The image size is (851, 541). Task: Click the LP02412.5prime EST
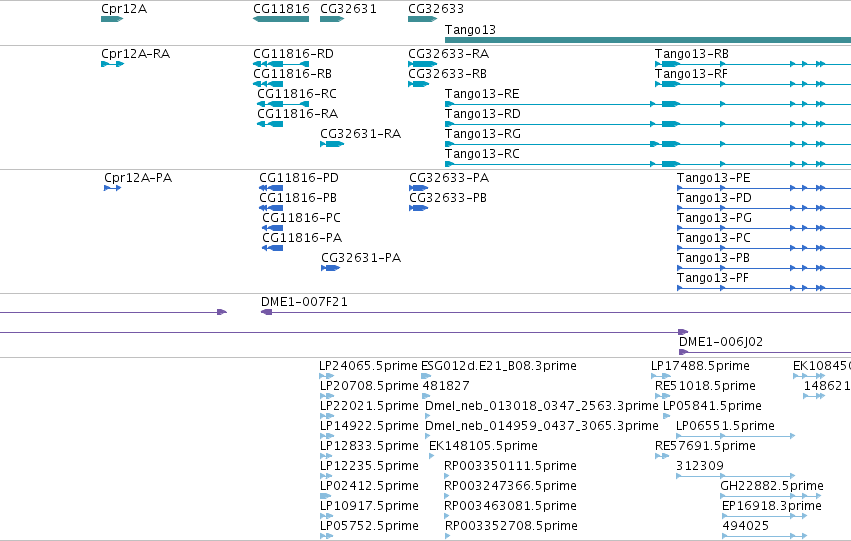point(326,497)
